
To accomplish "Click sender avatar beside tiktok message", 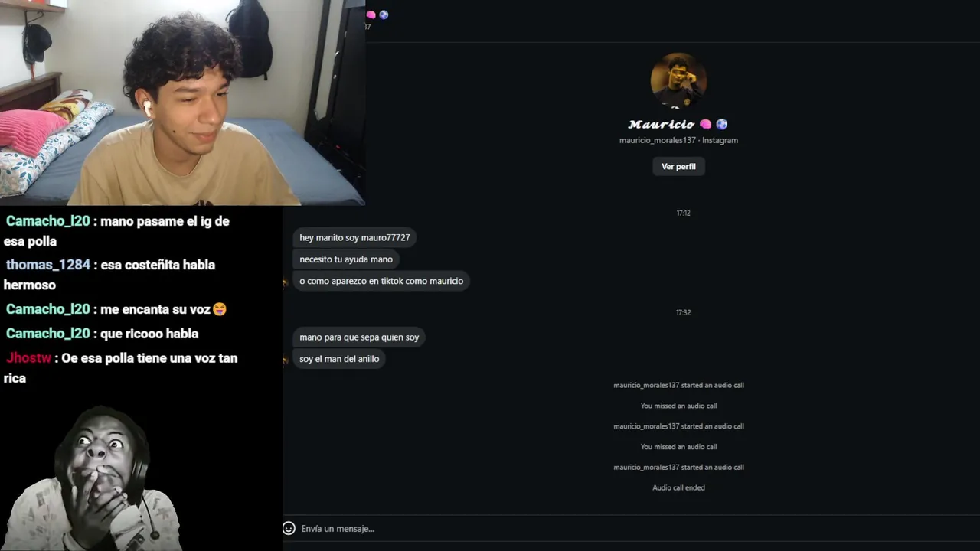I will click(285, 282).
